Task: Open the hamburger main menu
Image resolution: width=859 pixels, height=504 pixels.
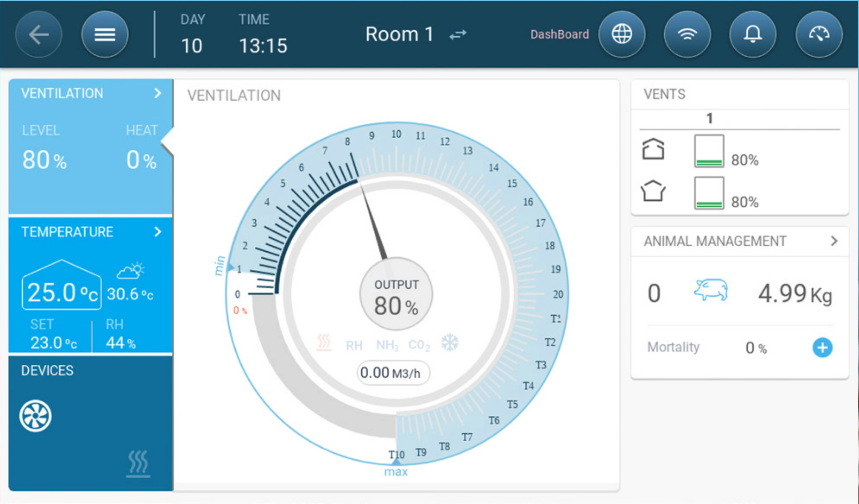Action: [x=105, y=34]
